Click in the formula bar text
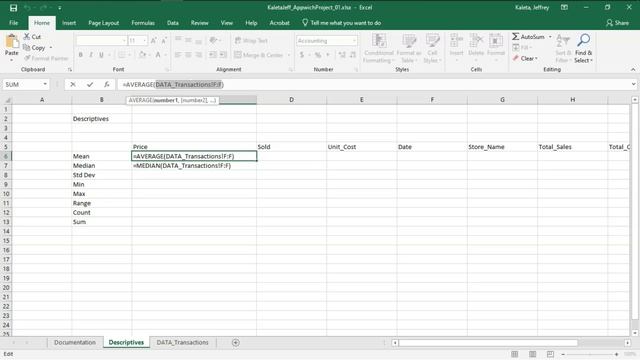Viewport: 640px width, 360px height. point(173,84)
